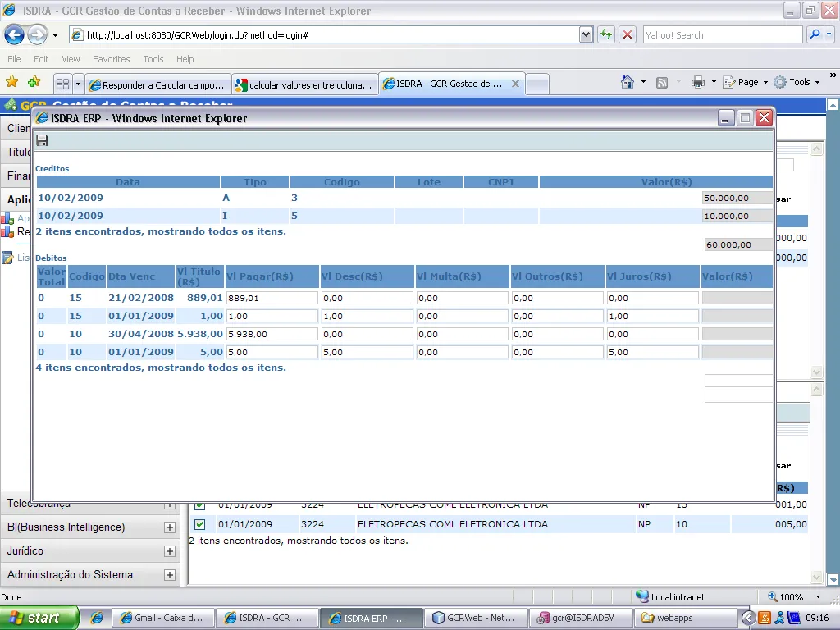Image resolution: width=840 pixels, height=630 pixels.
Task: Click the browser Back arrow button
Action: [15, 35]
